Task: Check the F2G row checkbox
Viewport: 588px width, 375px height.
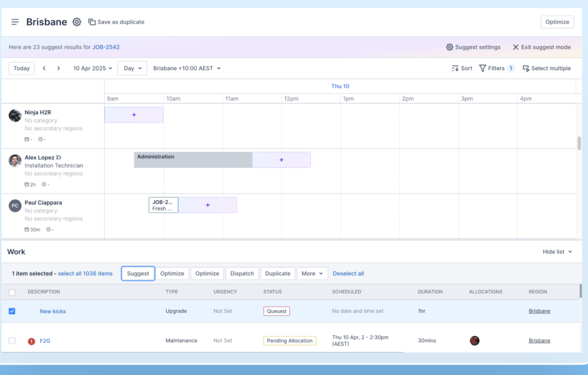Action: coord(12,341)
